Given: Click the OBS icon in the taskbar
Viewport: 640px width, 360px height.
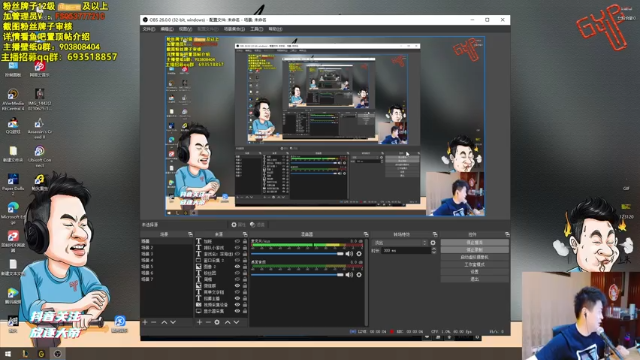Looking at the screenshot, I should (58, 354).
